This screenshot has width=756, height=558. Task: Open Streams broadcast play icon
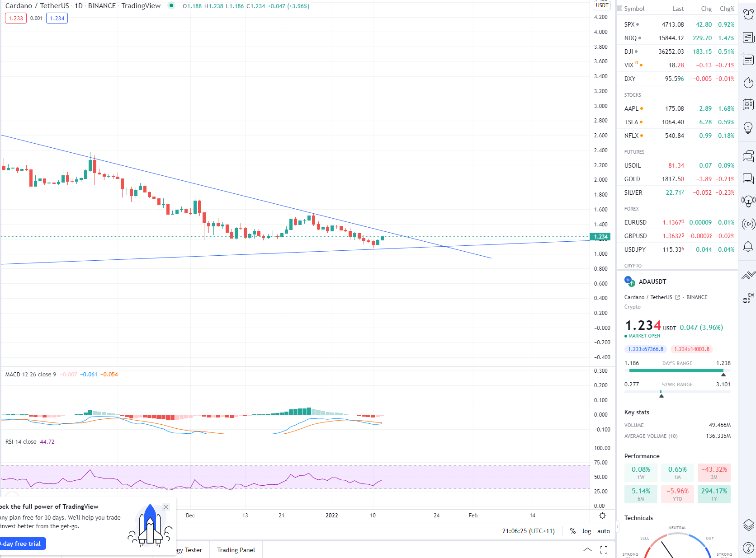pyautogui.click(x=748, y=224)
